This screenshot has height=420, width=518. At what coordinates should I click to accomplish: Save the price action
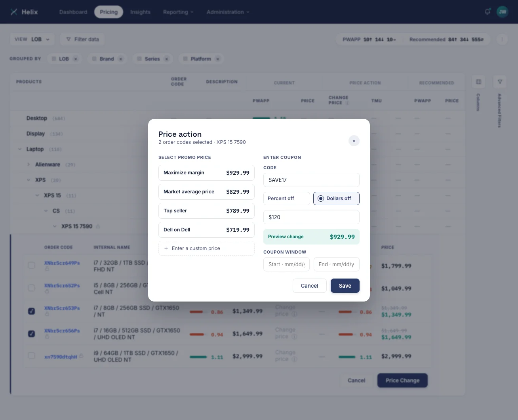[345, 286]
